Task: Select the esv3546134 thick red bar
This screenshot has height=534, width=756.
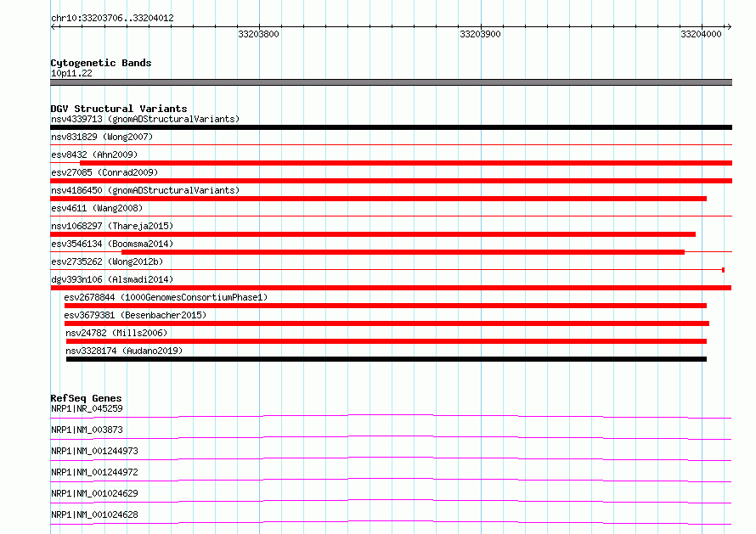Action: 403,252
